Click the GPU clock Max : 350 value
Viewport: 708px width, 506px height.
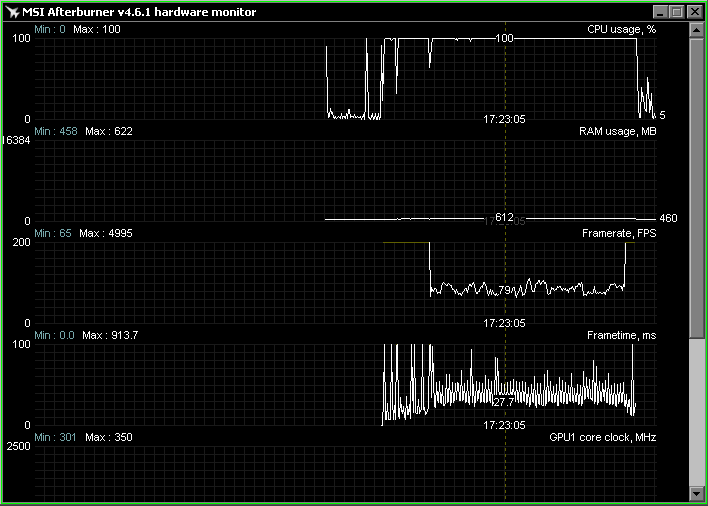point(109,437)
